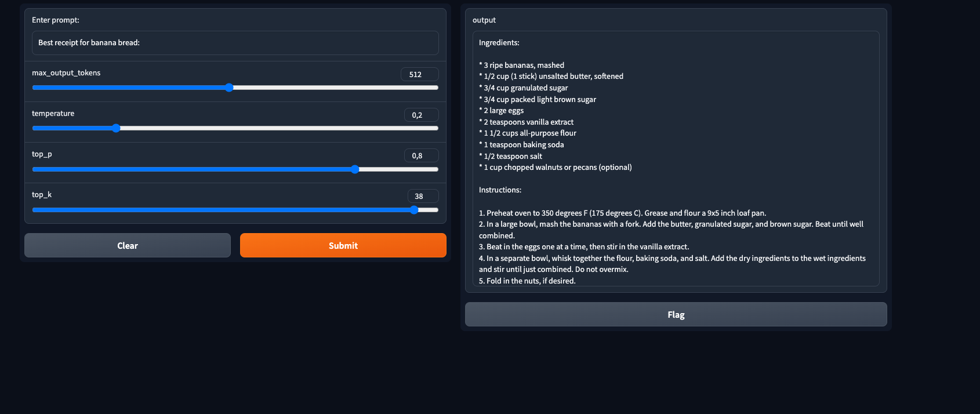Click the max_output_tokens label
The height and width of the screenshot is (414, 980).
point(66,73)
